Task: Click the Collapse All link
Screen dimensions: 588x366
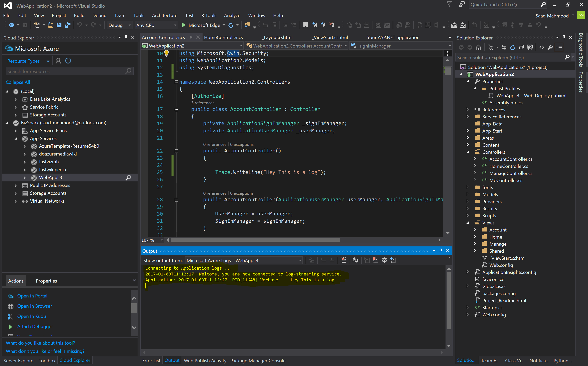Action: 18,82
